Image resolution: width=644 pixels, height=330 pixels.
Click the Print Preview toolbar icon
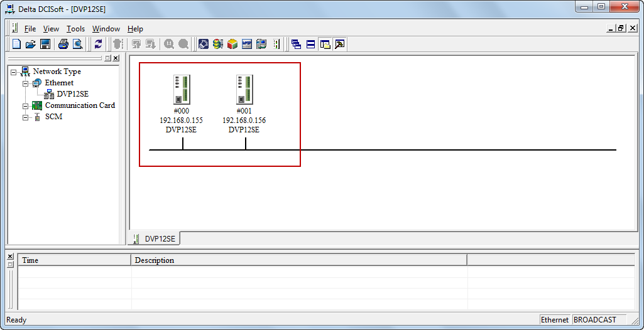pyautogui.click(x=77, y=44)
